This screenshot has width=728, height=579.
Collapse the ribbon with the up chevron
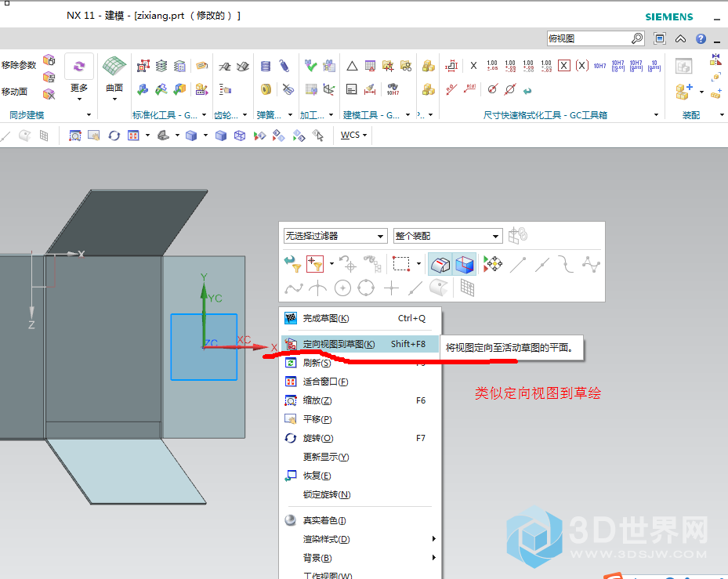coord(681,38)
